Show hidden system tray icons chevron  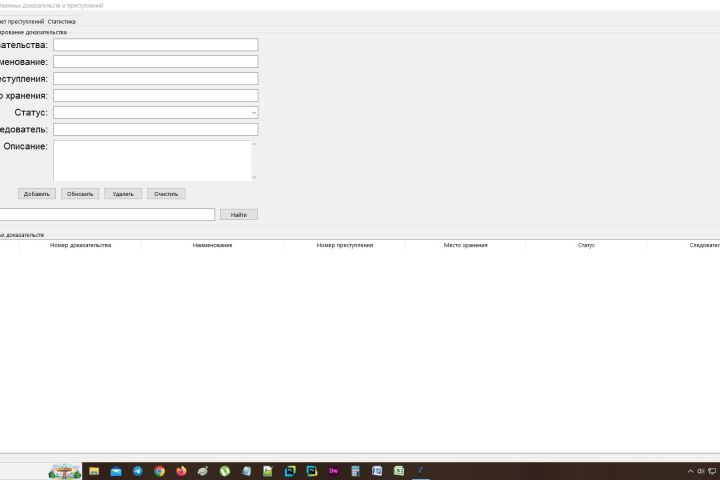pyautogui.click(x=690, y=471)
